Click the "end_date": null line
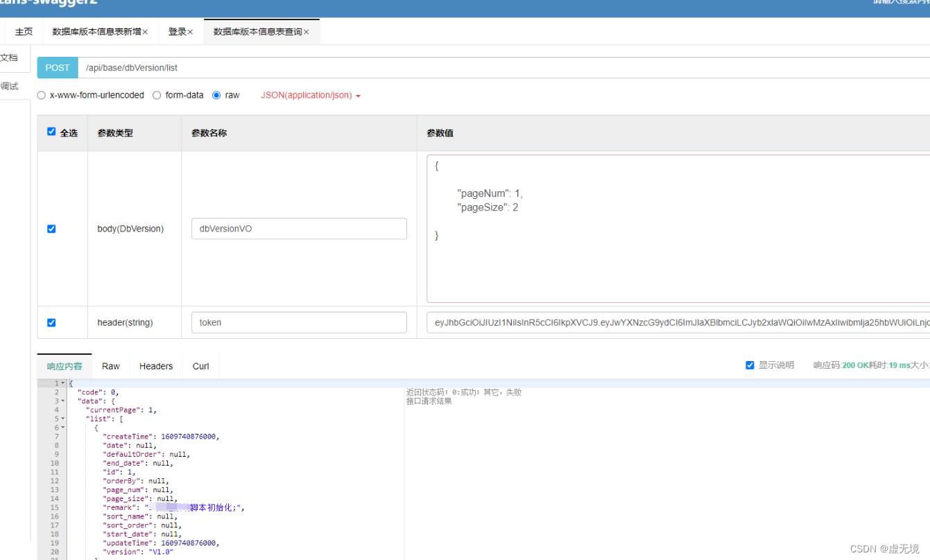 click(x=137, y=463)
